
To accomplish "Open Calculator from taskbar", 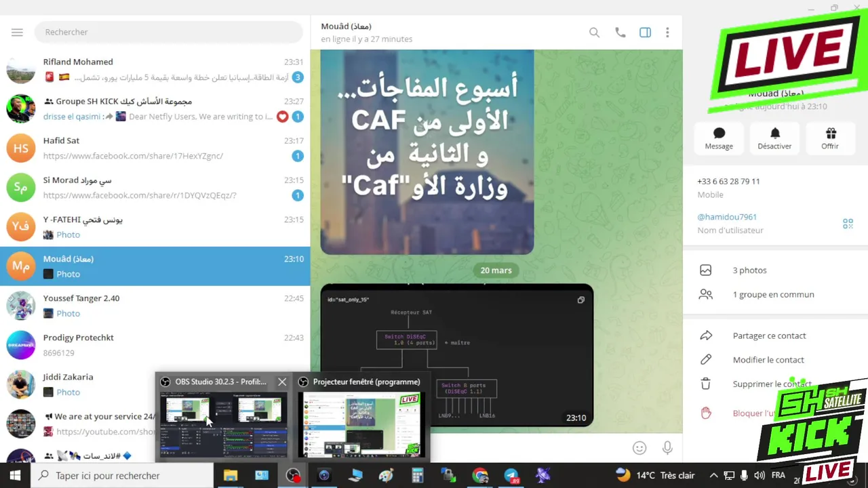I will (x=418, y=476).
